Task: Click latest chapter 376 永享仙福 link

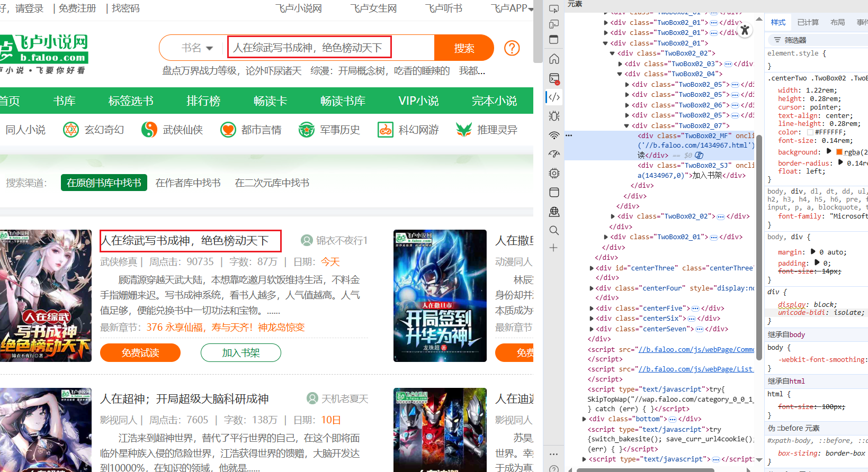Action: pyautogui.click(x=225, y=328)
